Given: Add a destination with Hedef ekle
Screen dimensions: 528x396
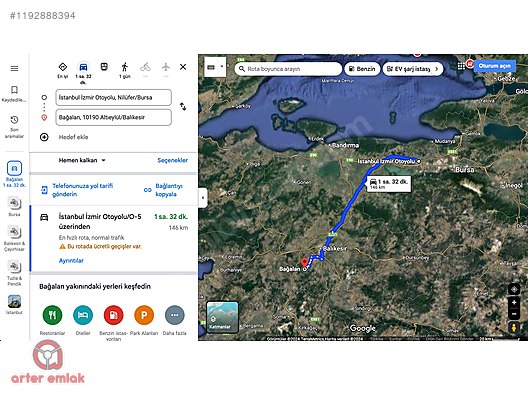Looking at the screenshot, I should pos(73,137).
